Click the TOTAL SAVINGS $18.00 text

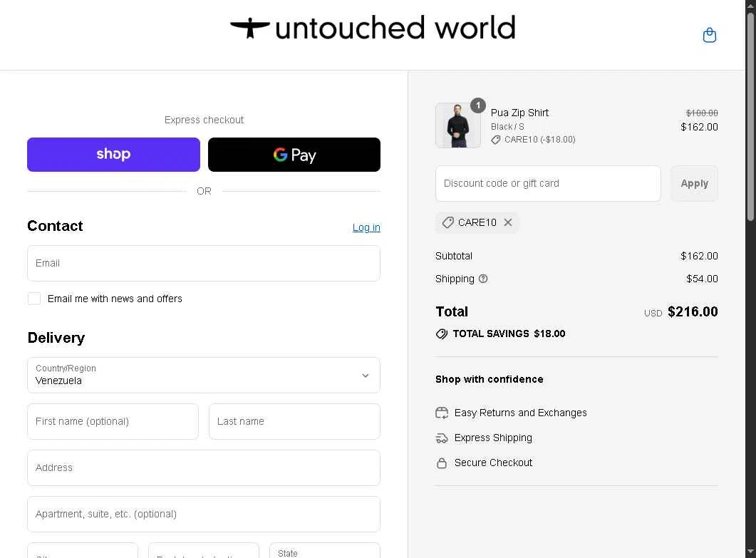click(509, 334)
